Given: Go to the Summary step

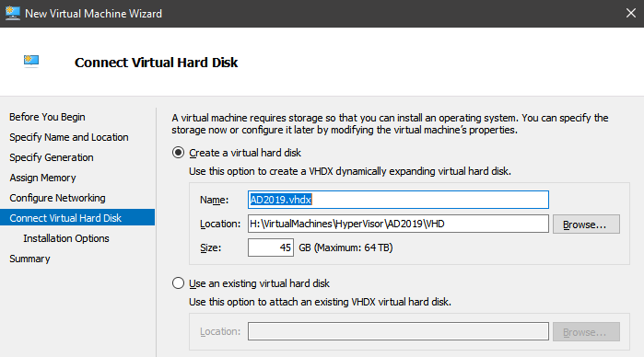Looking at the screenshot, I should point(30,259).
